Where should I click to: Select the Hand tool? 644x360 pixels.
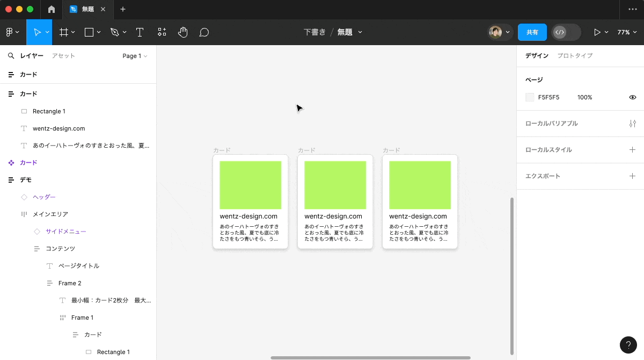[x=182, y=32]
